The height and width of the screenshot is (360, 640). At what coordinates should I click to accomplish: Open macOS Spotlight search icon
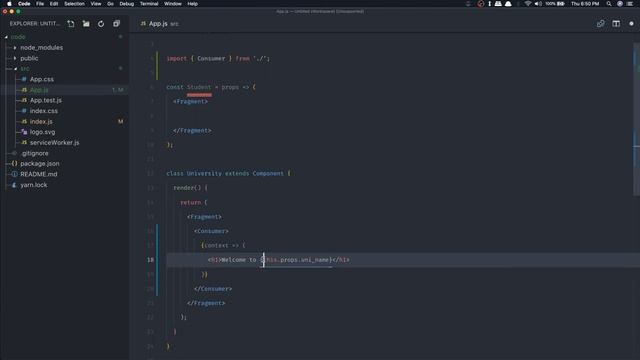pyautogui.click(x=609, y=4)
